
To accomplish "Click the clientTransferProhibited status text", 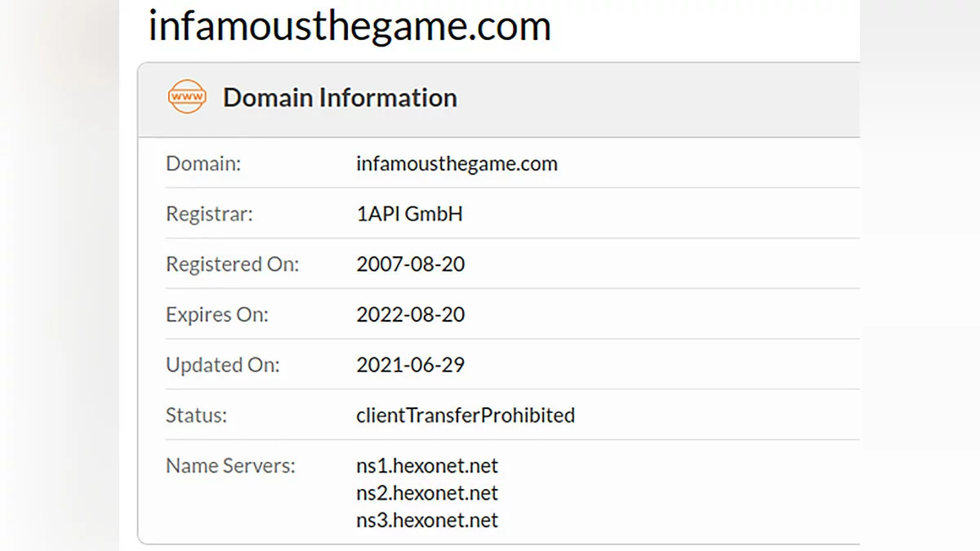I will pos(465,415).
